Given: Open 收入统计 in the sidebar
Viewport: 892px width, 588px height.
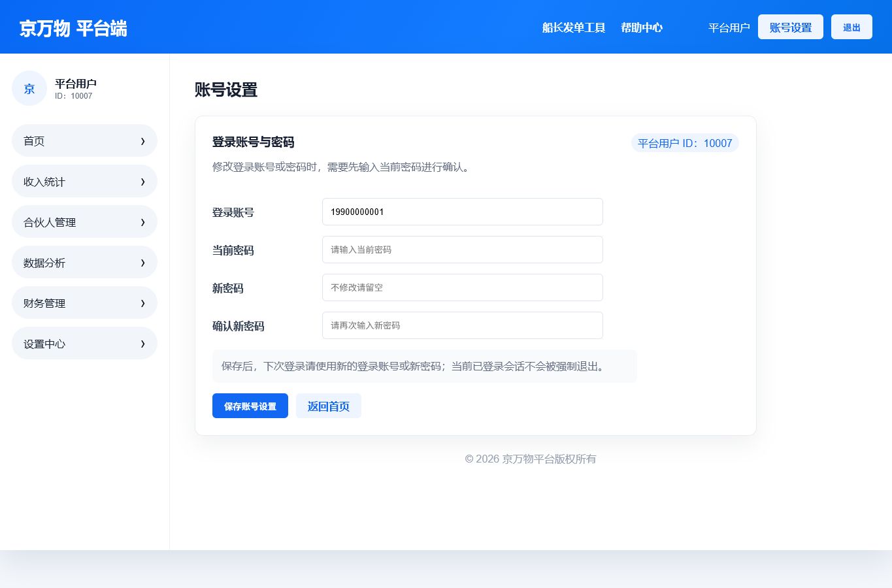Looking at the screenshot, I should pos(84,181).
